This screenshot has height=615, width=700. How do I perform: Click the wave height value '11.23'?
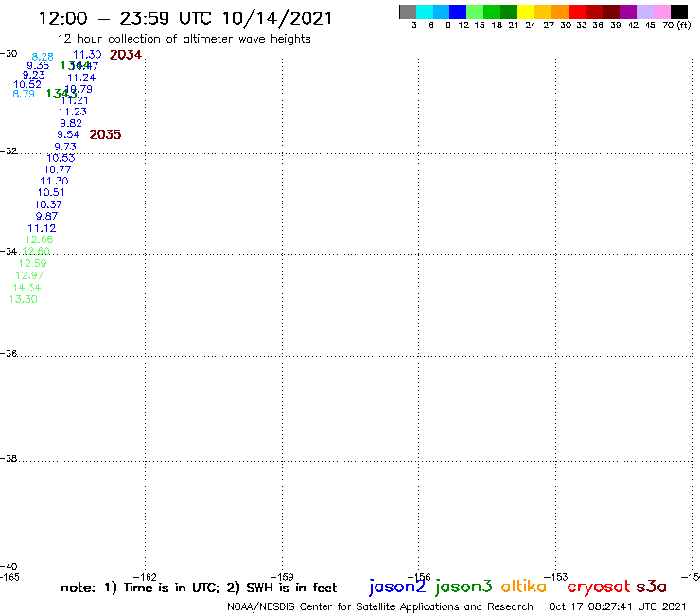(72, 112)
